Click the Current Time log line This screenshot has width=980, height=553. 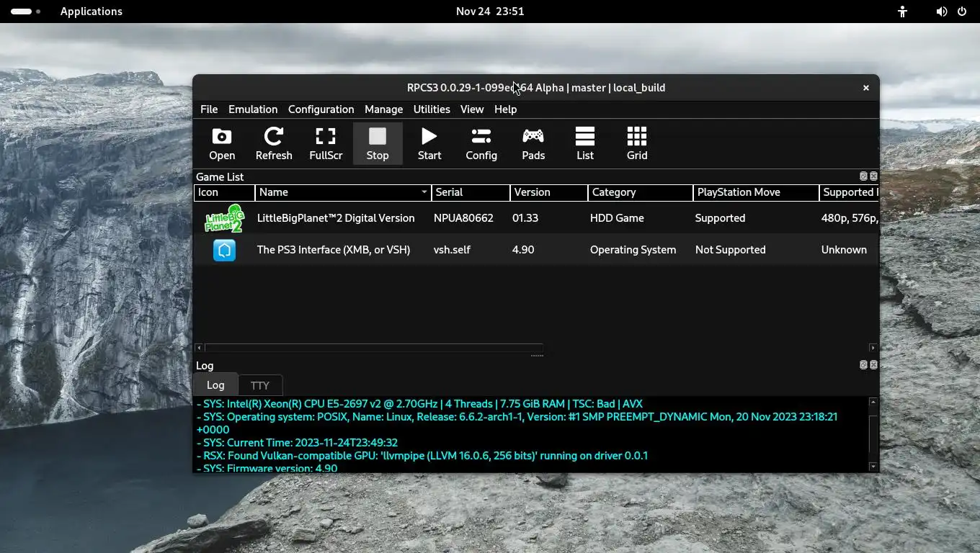297,443
